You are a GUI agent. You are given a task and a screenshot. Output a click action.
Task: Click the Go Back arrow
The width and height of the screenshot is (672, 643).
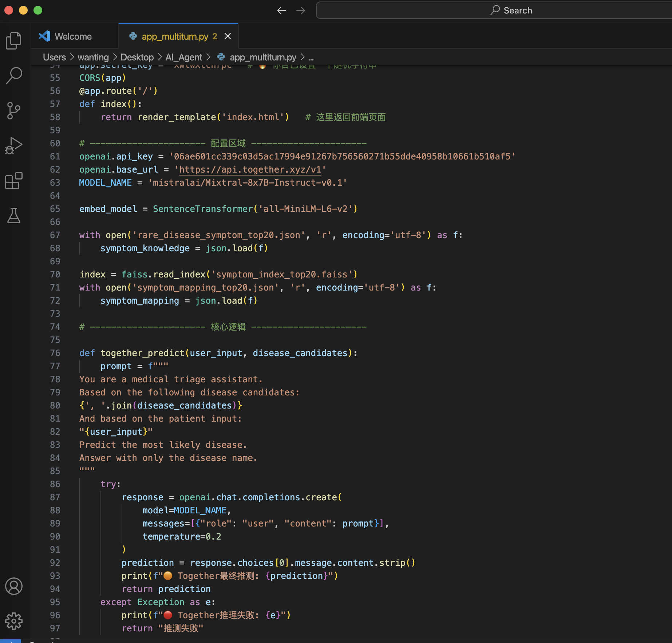pyautogui.click(x=281, y=11)
